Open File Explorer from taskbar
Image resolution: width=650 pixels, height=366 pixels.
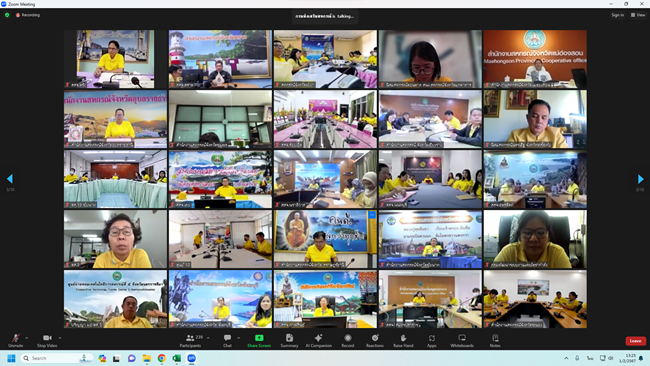[147, 358]
